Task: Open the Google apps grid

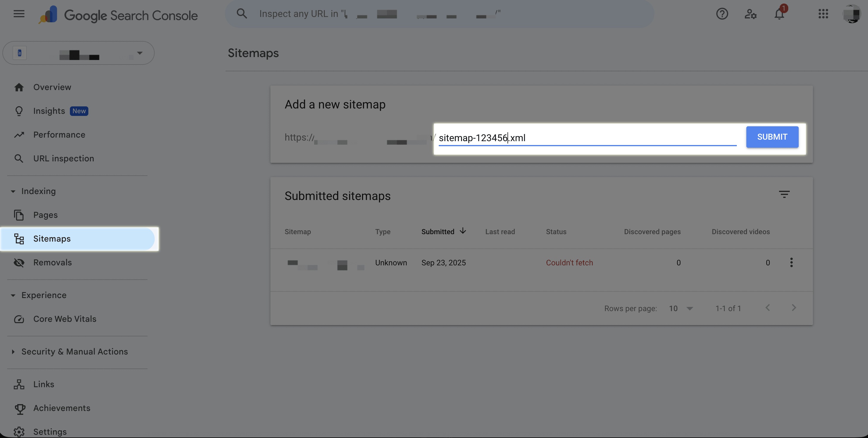Action: click(823, 14)
